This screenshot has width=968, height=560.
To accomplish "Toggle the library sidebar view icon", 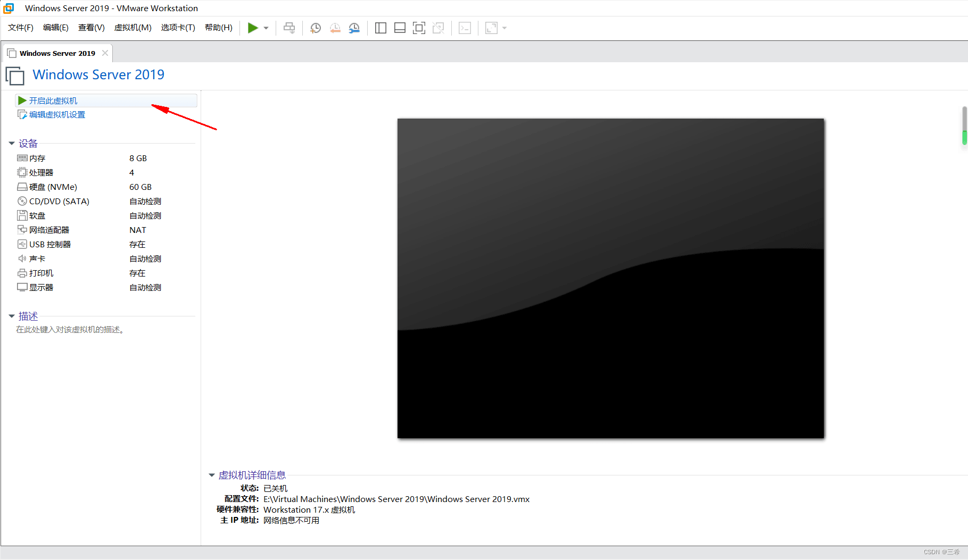I will (x=380, y=28).
